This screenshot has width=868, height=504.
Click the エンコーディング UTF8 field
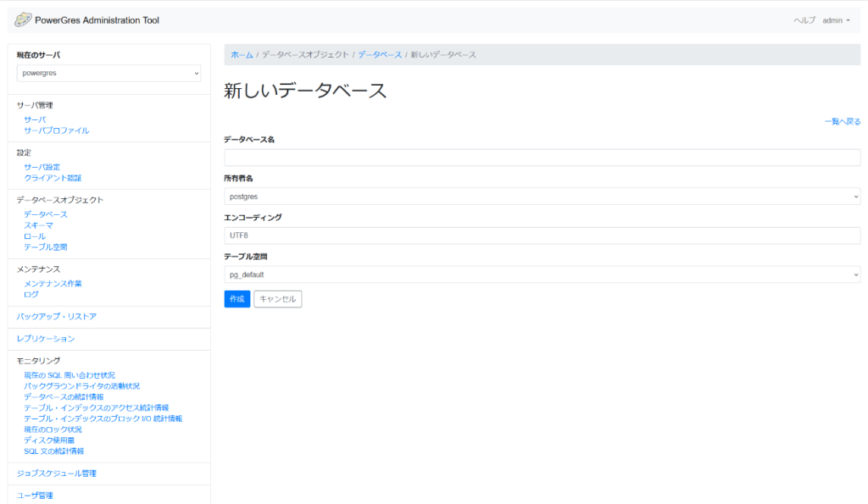pyautogui.click(x=542, y=235)
